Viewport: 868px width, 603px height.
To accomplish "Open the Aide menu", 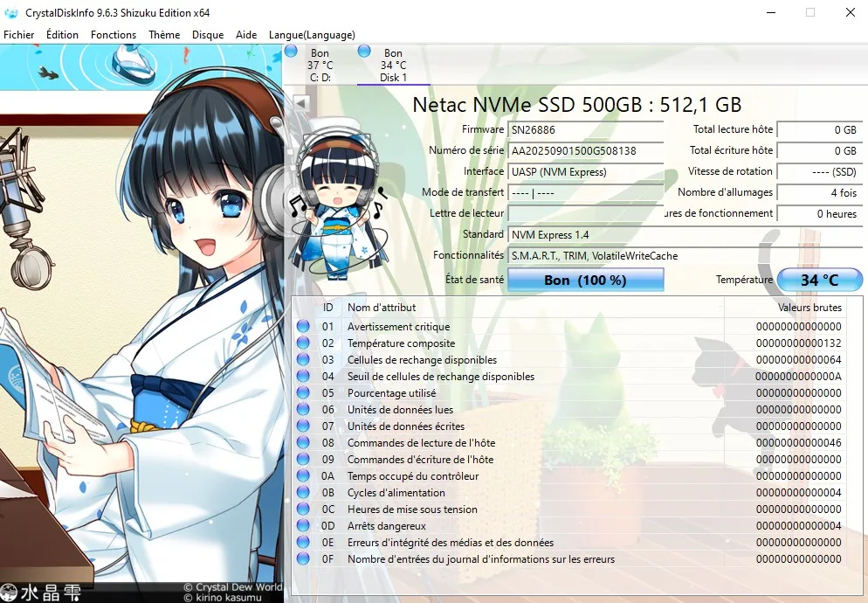I will click(245, 34).
